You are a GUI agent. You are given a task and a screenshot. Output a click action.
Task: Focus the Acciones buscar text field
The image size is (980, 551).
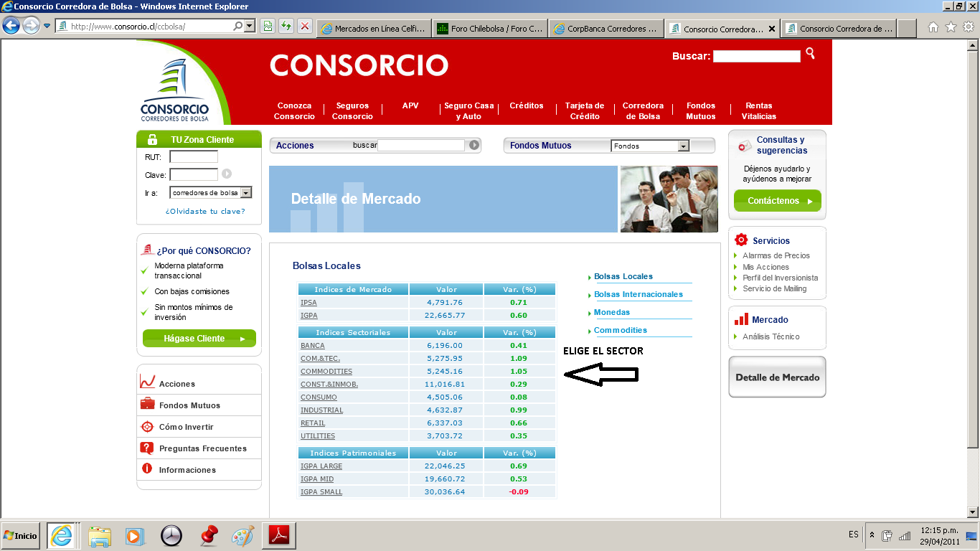[421, 146]
